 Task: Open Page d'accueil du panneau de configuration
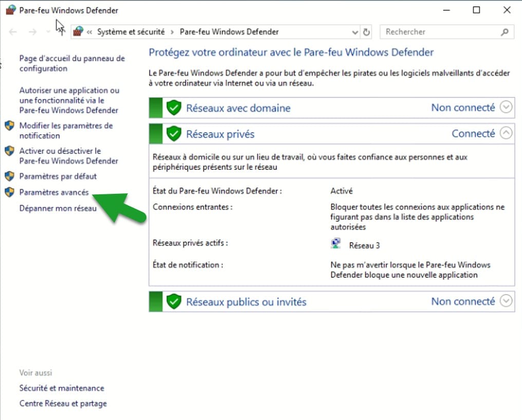(72, 63)
